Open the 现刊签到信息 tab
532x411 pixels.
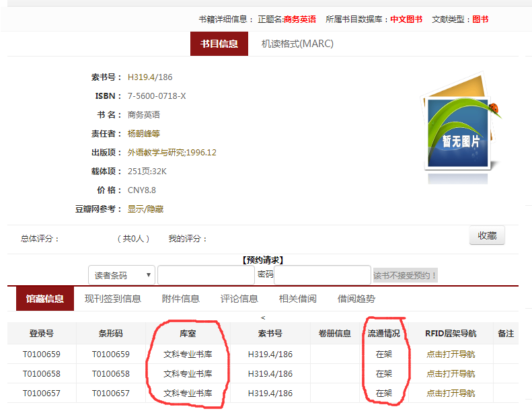112,299
